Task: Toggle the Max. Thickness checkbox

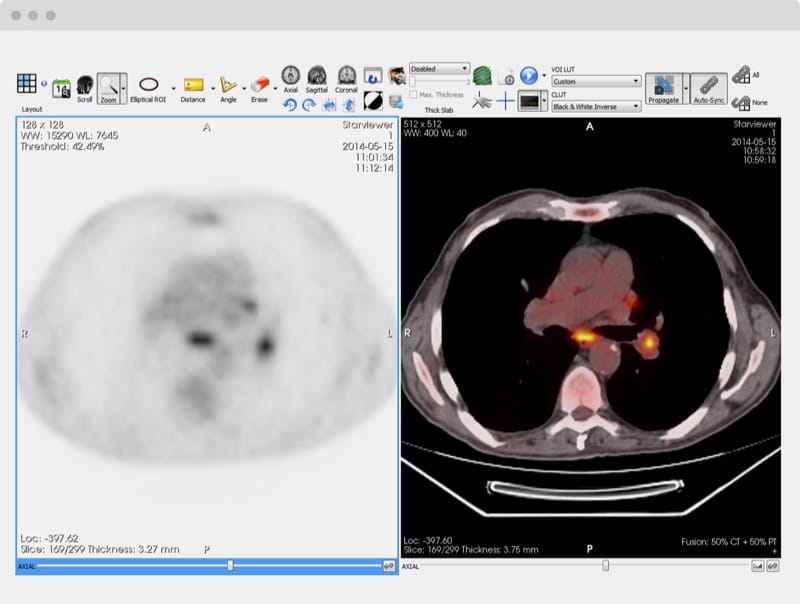Action: coord(412,94)
